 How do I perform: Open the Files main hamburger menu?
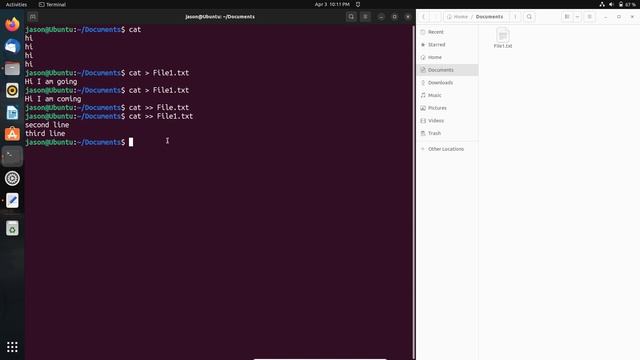[590, 17]
